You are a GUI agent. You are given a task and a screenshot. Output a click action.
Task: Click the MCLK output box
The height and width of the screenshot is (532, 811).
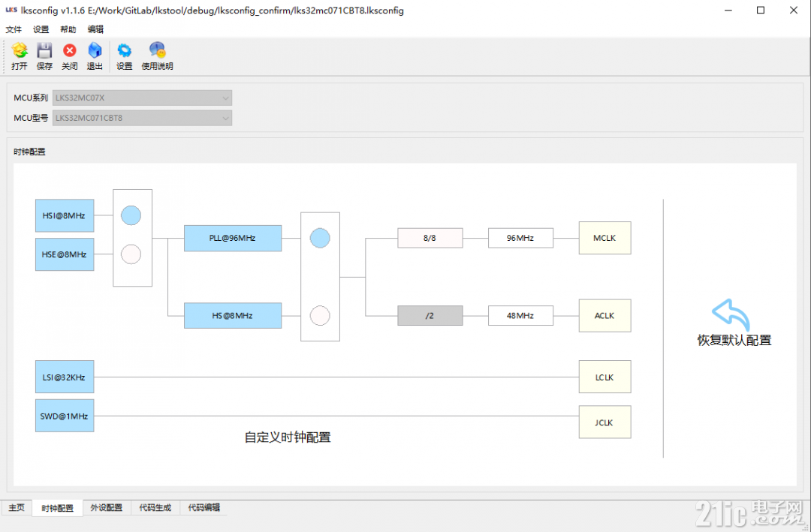tap(604, 238)
